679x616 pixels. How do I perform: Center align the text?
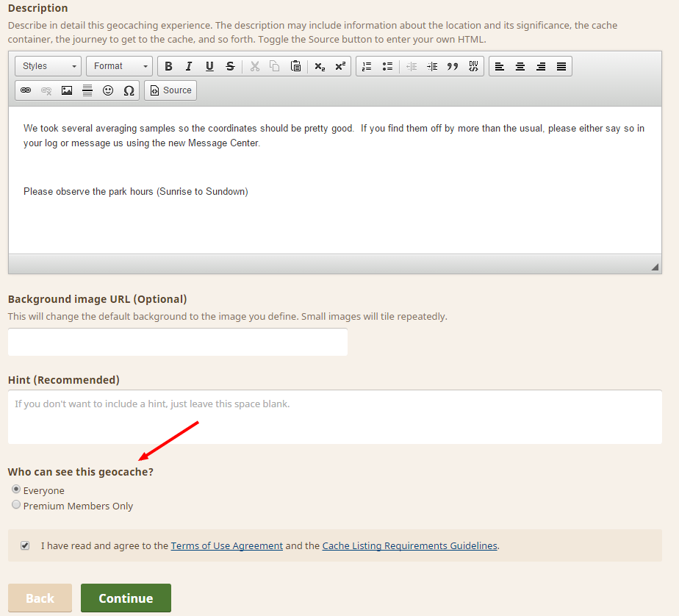pos(520,66)
